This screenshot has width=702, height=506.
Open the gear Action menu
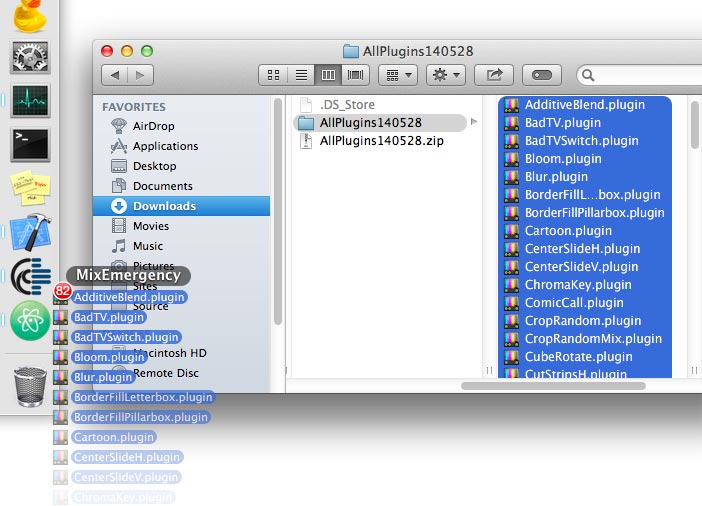tap(446, 75)
